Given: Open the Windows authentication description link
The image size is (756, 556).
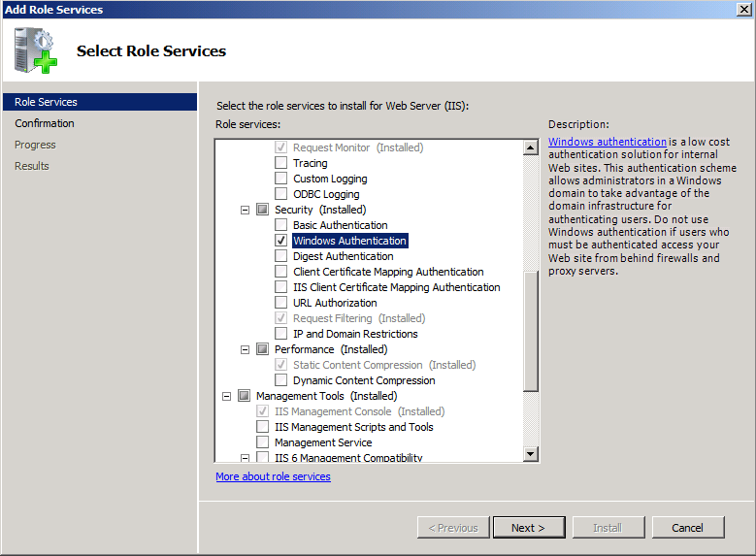Looking at the screenshot, I should [x=608, y=142].
